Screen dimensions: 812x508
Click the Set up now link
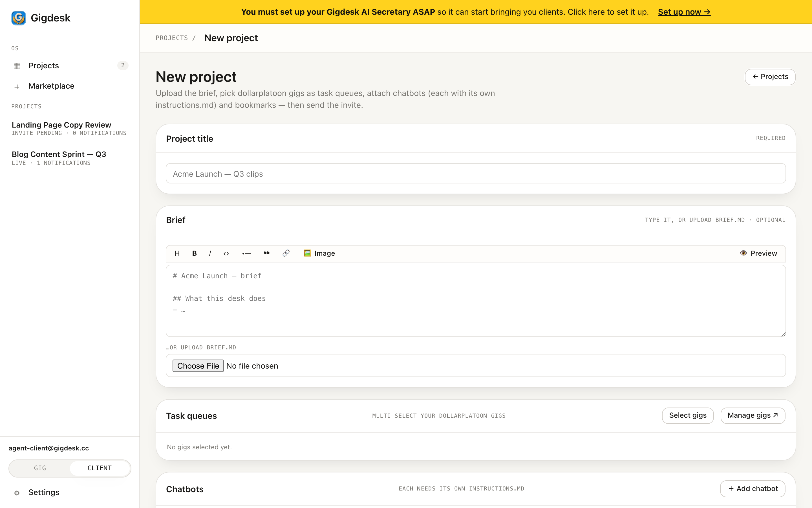coord(684,12)
